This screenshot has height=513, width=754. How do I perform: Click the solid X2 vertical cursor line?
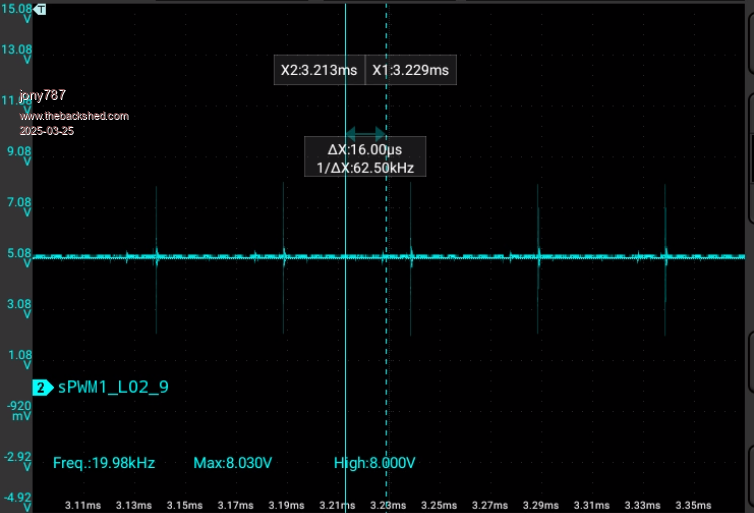(x=345, y=300)
